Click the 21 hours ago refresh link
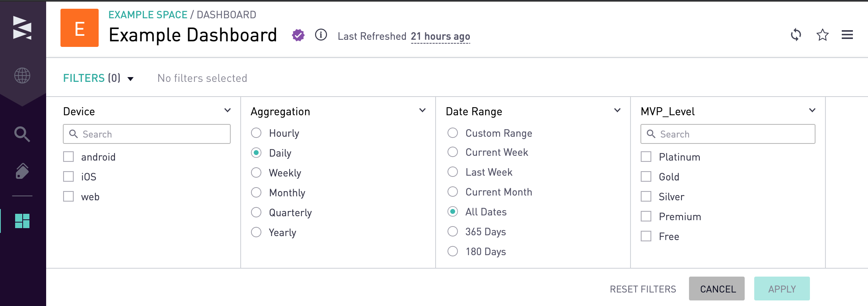This screenshot has width=868, height=306. [x=440, y=37]
